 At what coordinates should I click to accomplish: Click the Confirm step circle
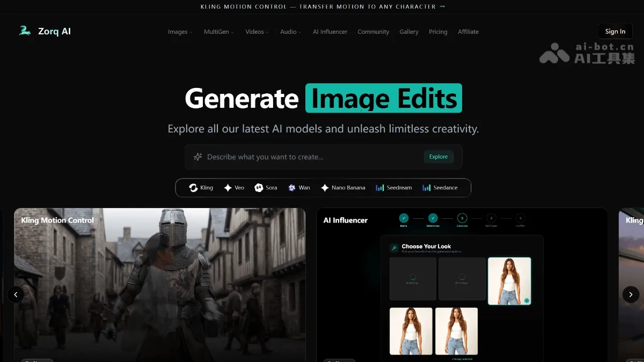[520, 218]
